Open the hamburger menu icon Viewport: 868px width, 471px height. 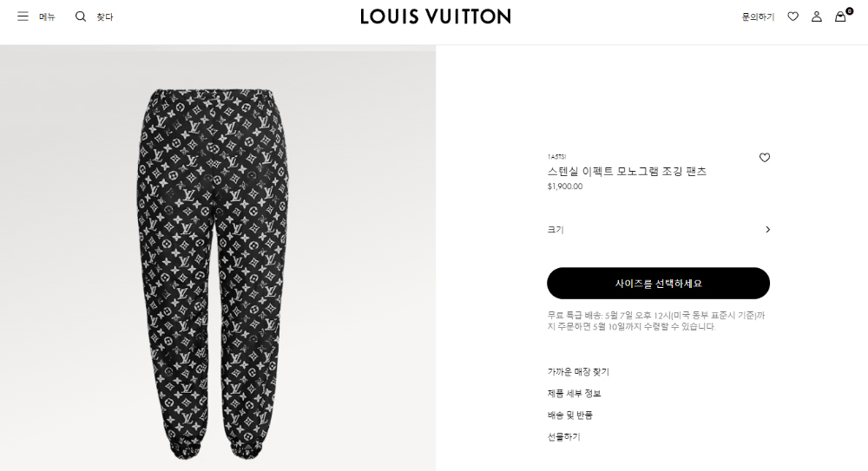point(23,16)
